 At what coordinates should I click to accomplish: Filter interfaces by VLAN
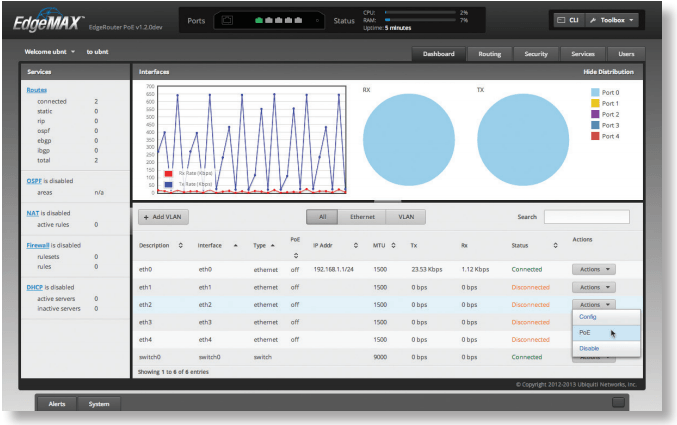click(x=406, y=216)
